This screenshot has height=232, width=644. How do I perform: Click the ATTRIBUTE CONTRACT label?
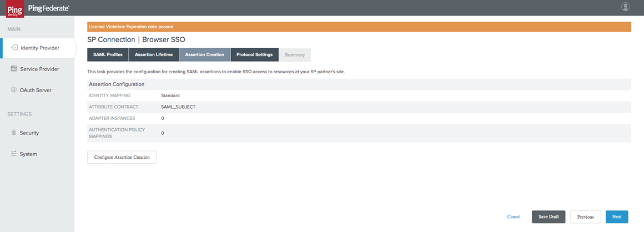click(x=114, y=107)
